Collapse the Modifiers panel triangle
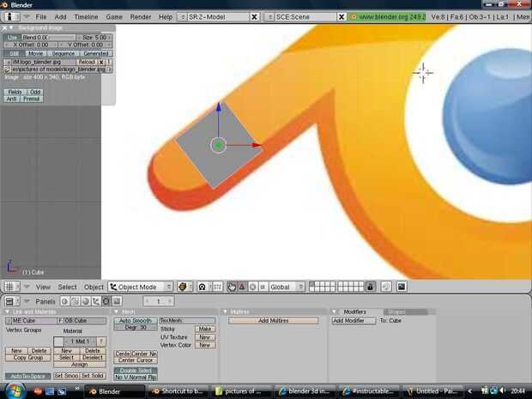The width and height of the screenshot is (532, 399). point(334,311)
